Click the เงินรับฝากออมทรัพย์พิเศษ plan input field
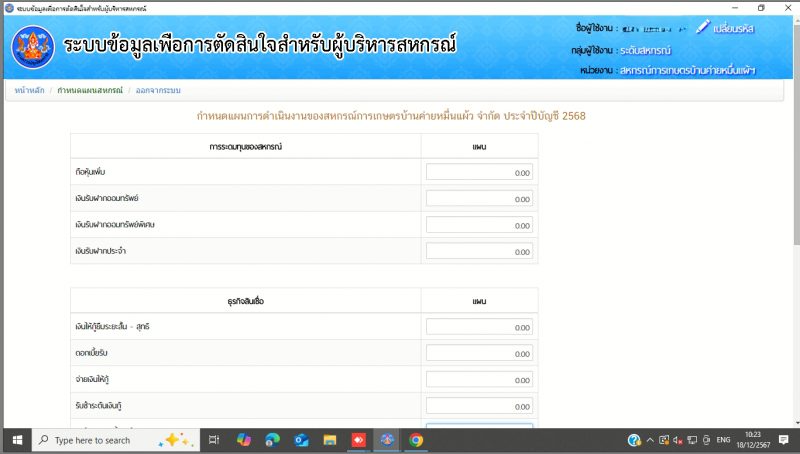 click(479, 225)
